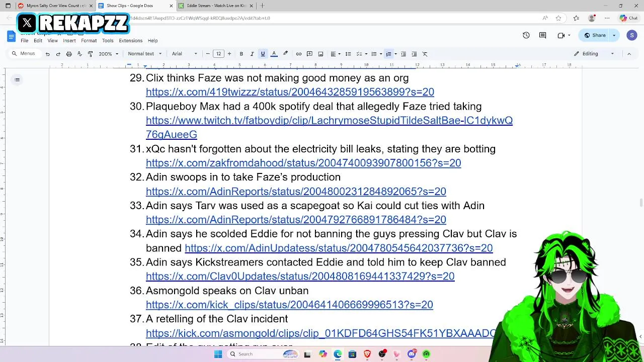644x362 pixels.
Task: Open new browser tab plus button
Action: [x=262, y=6]
